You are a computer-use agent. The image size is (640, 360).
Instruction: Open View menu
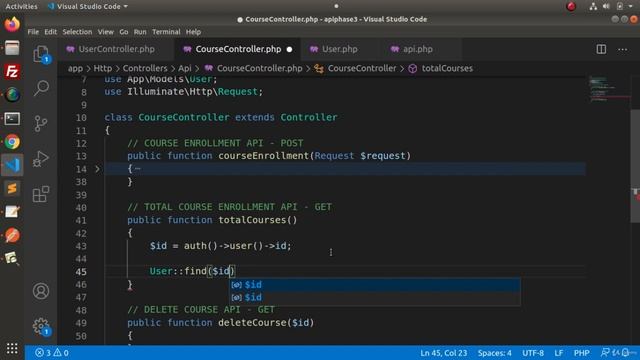[x=106, y=32]
